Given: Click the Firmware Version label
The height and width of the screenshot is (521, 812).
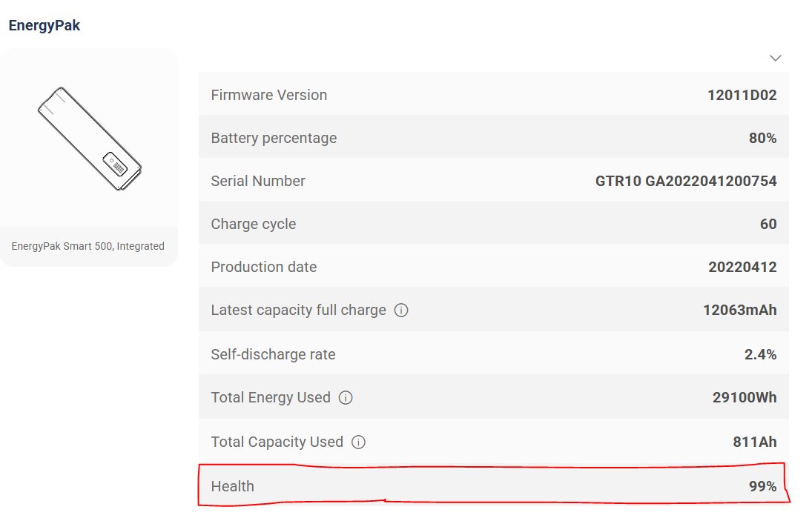Looking at the screenshot, I should coord(268,95).
